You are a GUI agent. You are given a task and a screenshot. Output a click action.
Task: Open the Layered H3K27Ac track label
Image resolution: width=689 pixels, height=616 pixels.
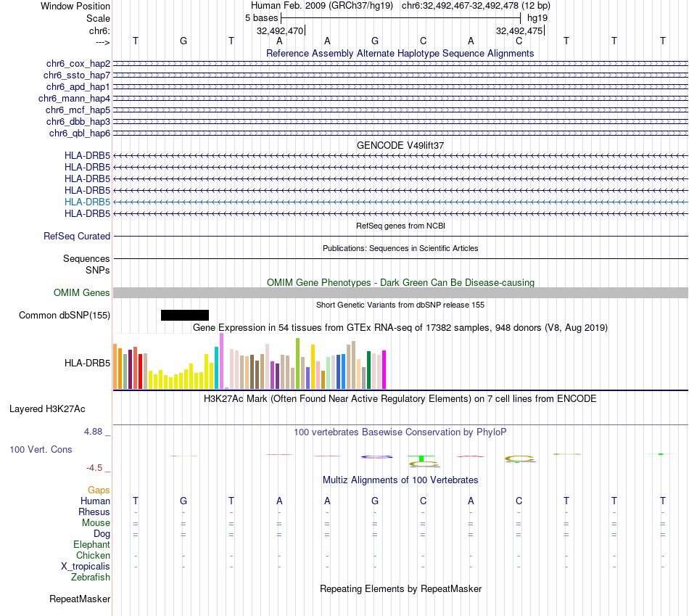(x=47, y=409)
